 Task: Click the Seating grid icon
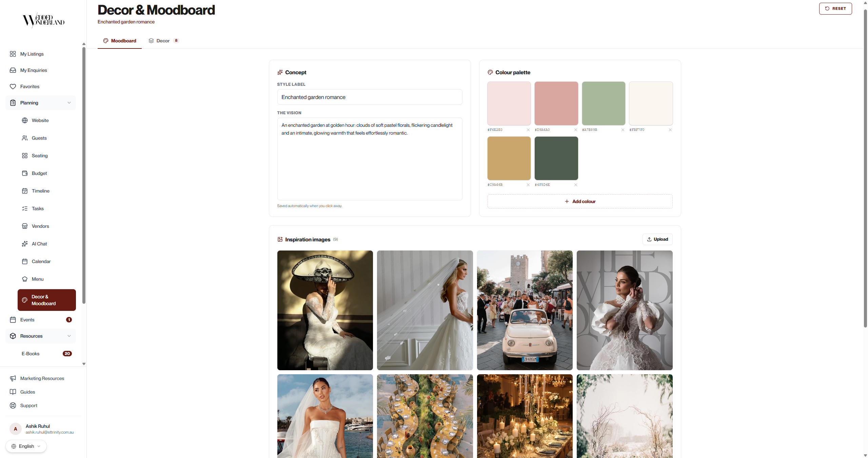pyautogui.click(x=25, y=156)
